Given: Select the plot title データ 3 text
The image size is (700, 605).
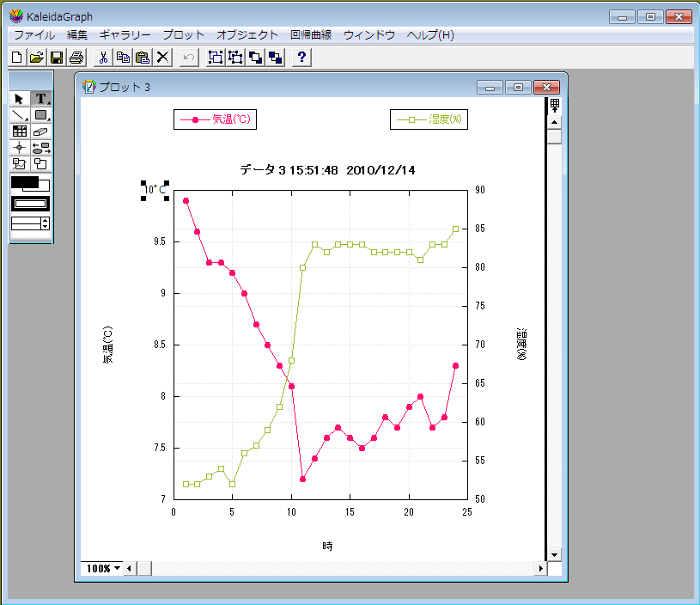Looking at the screenshot, I should [x=327, y=170].
